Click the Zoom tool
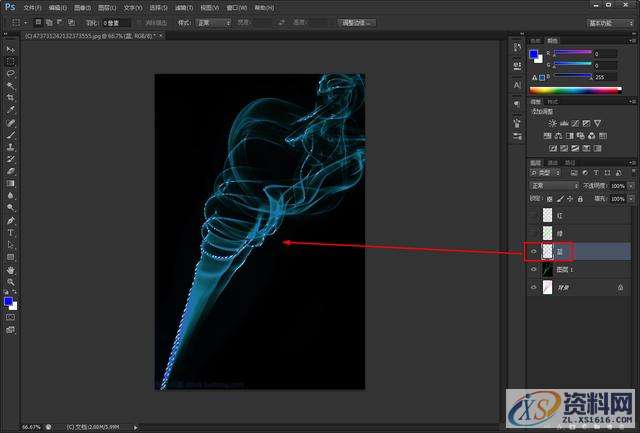 11,282
